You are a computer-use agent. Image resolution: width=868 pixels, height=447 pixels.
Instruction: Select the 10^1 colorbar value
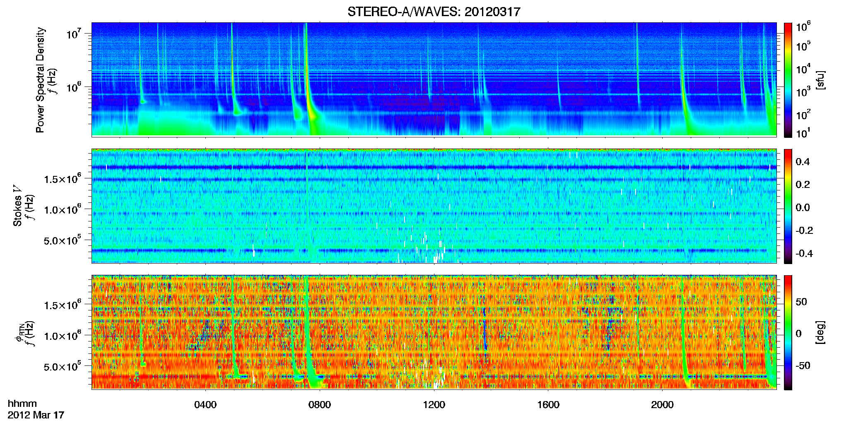[803, 133]
